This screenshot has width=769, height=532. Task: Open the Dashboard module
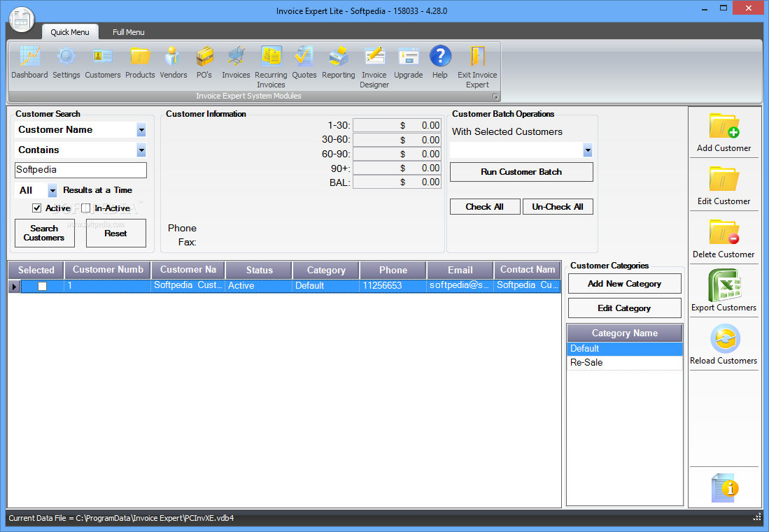click(30, 62)
